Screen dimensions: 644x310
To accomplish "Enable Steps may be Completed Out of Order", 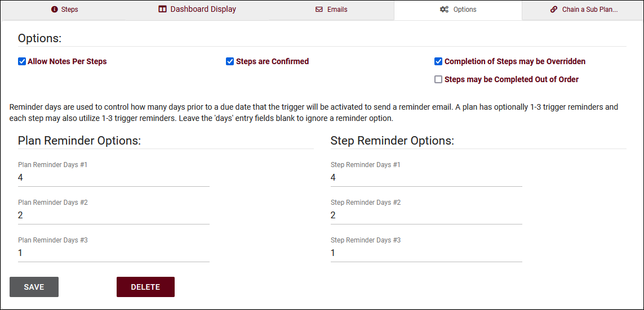I will tap(438, 79).
